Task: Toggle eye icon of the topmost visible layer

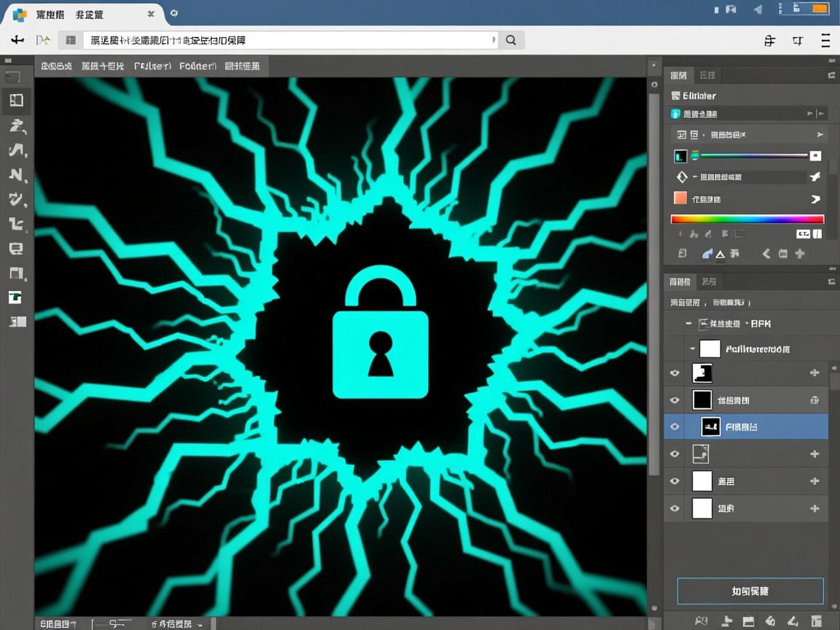Action: (x=674, y=373)
